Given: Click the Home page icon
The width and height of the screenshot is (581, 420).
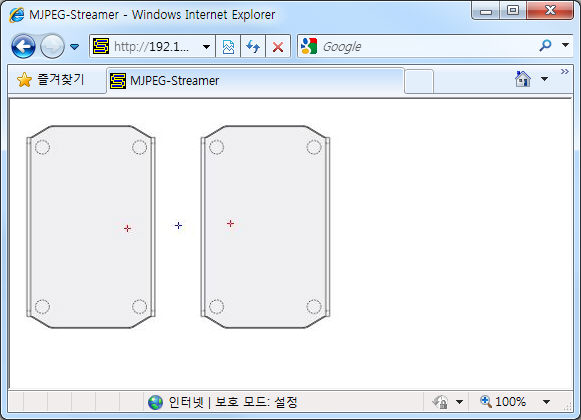Looking at the screenshot, I should (x=523, y=79).
